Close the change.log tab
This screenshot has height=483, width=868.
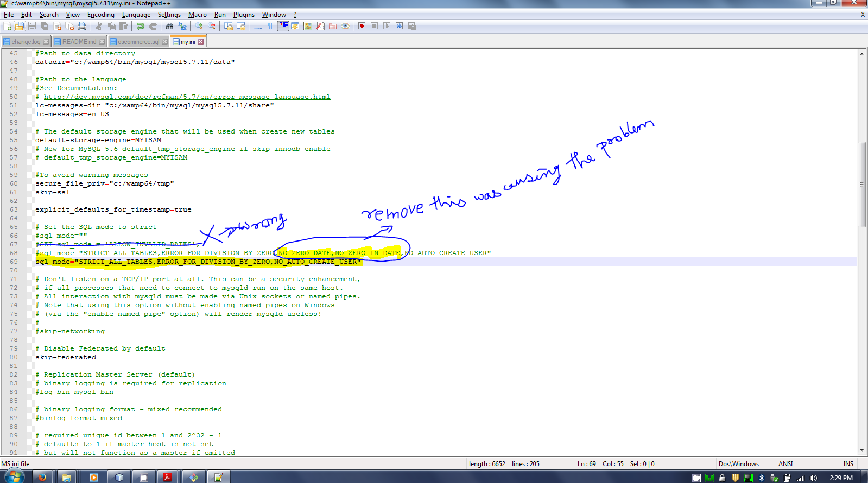pyautogui.click(x=46, y=42)
